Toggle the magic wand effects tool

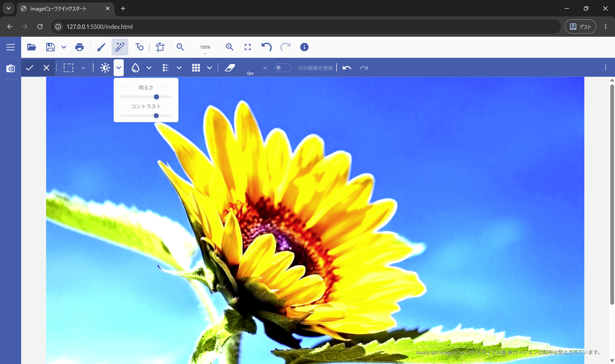tap(120, 47)
